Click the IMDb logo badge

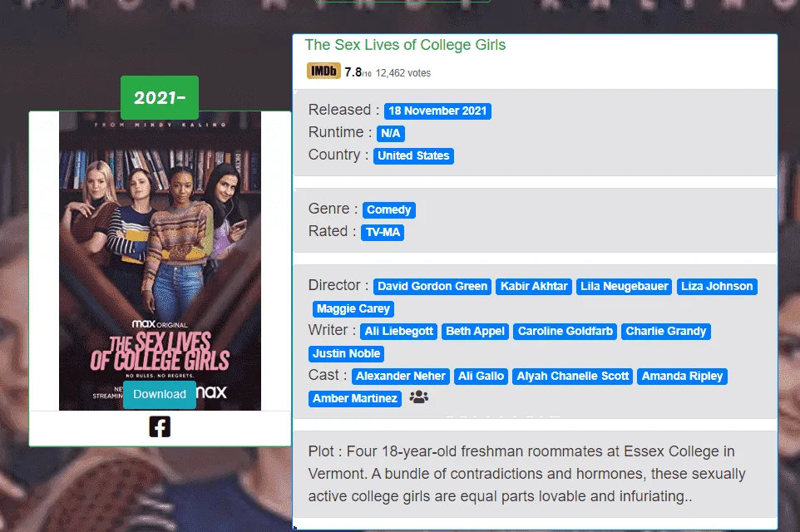click(323, 71)
